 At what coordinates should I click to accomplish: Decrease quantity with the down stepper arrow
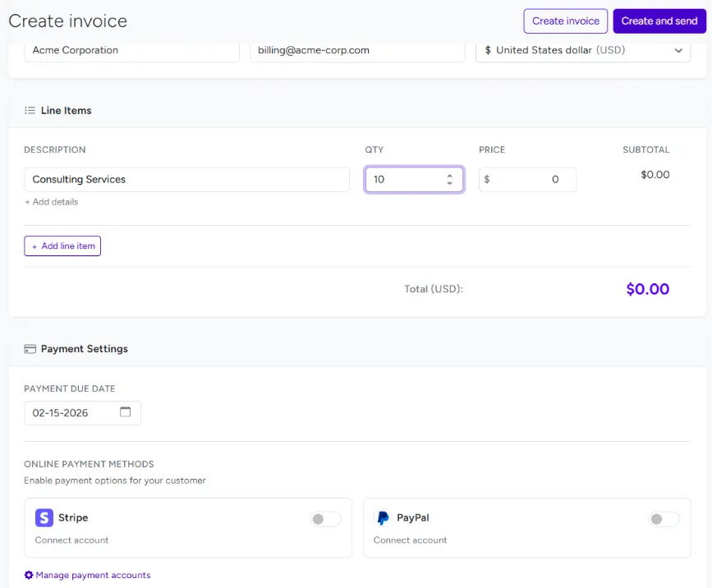tap(449, 183)
